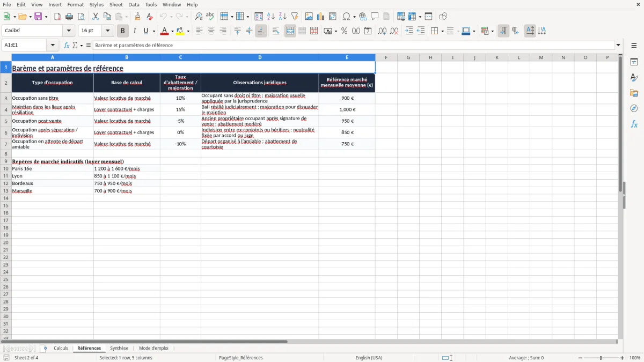This screenshot has width=644, height=362.
Task: Click the Show Draw Functions icon
Action: tap(443, 17)
